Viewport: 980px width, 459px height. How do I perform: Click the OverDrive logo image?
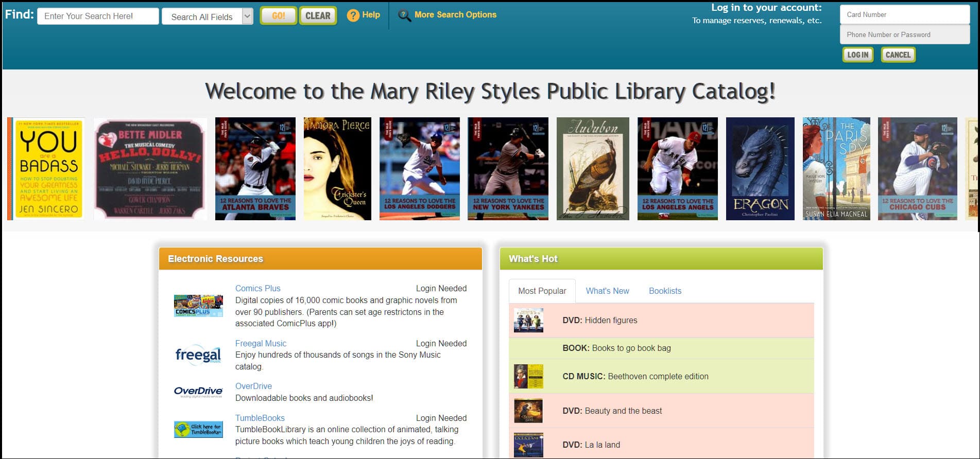click(198, 392)
